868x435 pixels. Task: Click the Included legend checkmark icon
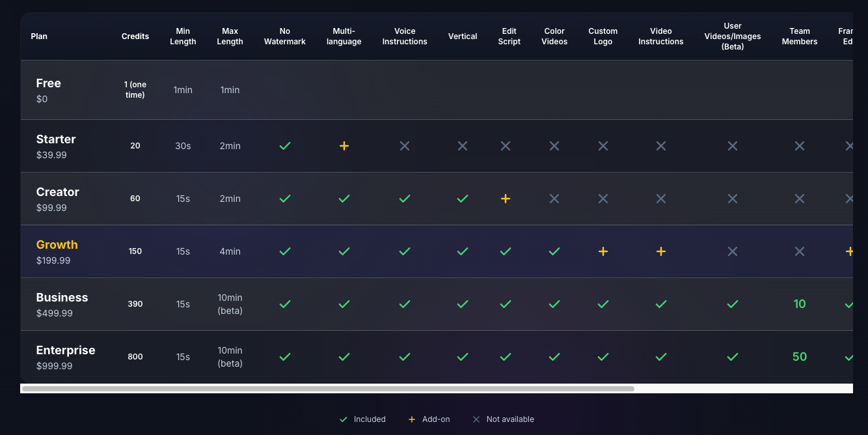click(344, 419)
